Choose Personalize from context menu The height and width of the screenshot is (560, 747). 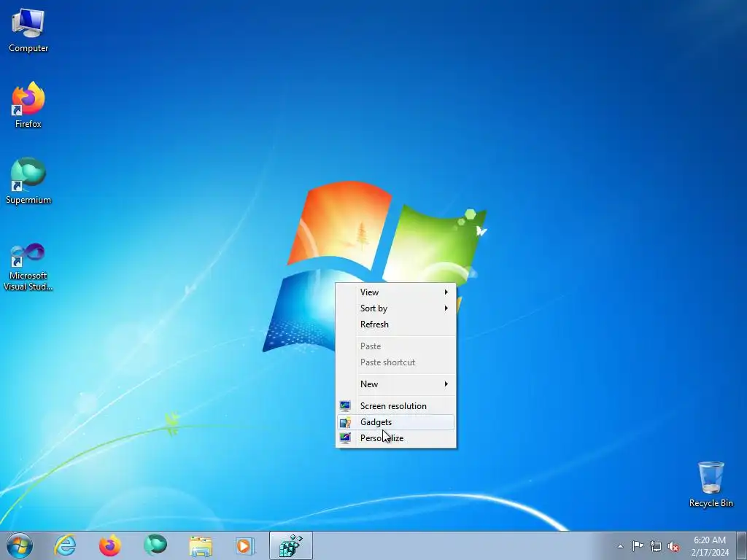[396, 438]
